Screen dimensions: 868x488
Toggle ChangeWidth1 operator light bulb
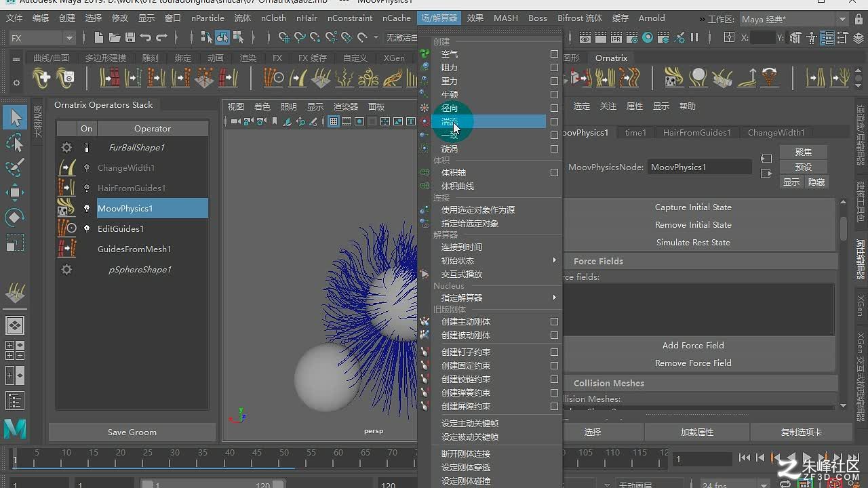point(87,168)
